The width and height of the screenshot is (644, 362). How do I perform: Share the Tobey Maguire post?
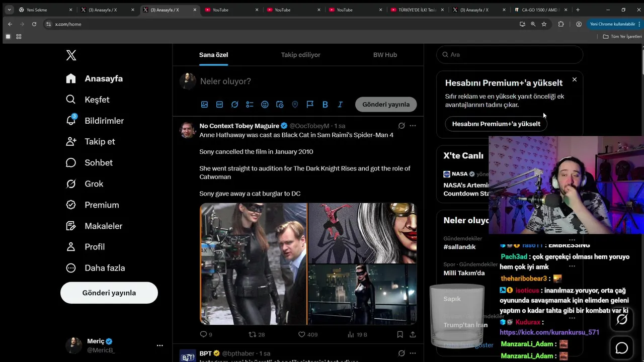[413, 334]
